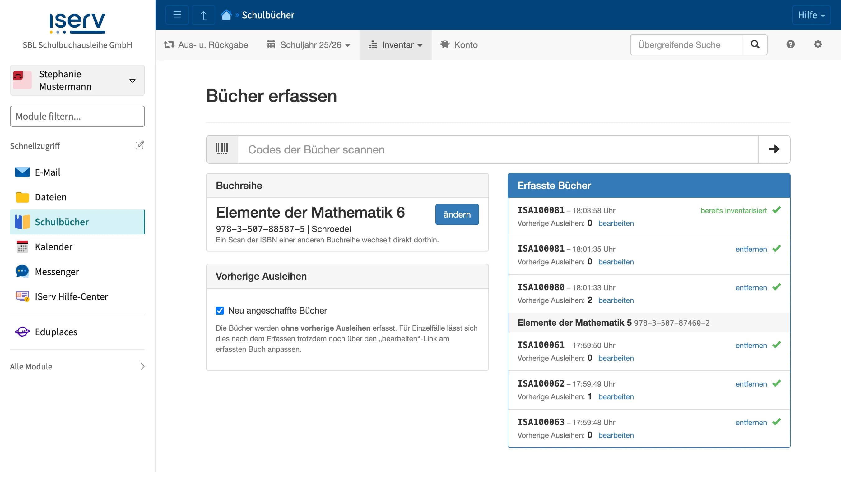Focus Codes der Bücher scannen field
The width and height of the screenshot is (841, 504).
(x=498, y=149)
